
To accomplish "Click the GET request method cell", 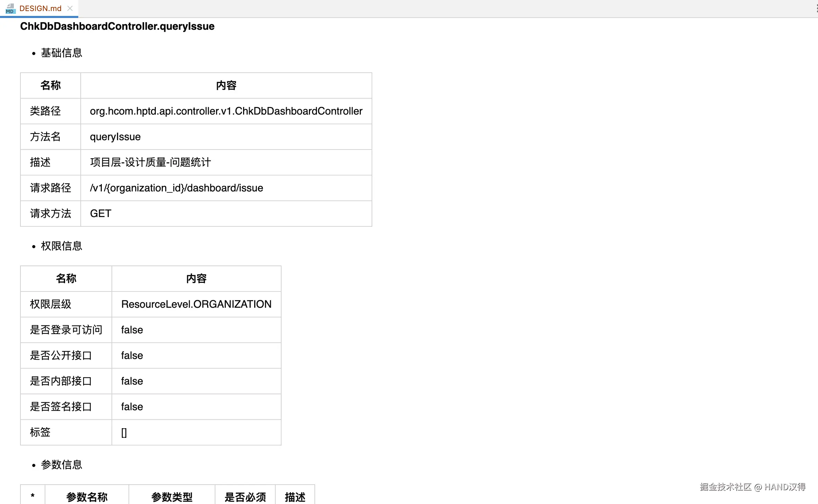I will [100, 214].
